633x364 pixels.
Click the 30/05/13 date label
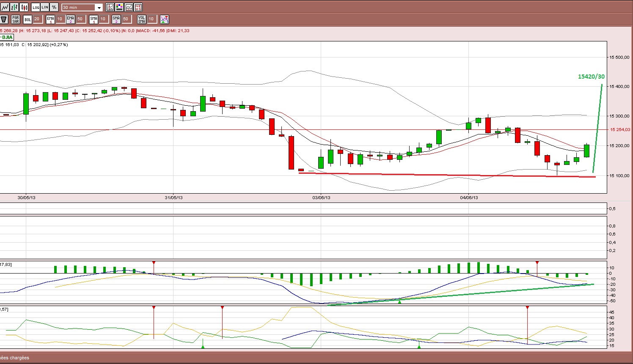click(26, 197)
